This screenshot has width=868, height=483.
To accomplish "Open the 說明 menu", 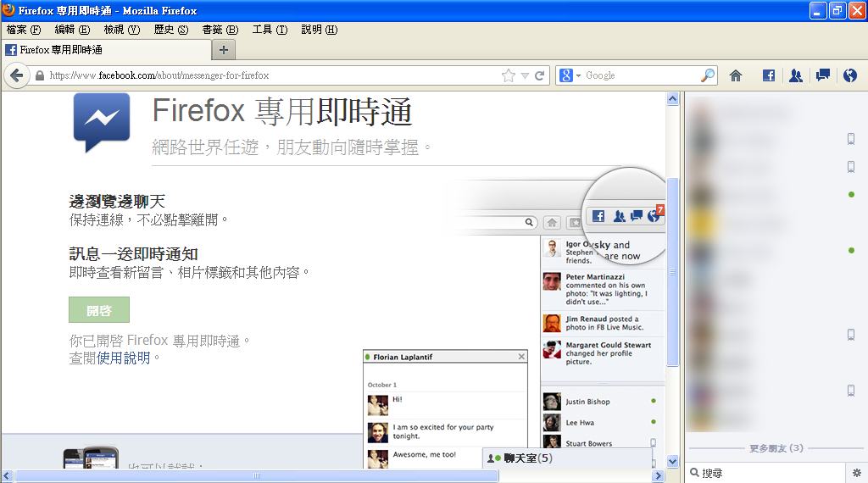I will [x=319, y=30].
